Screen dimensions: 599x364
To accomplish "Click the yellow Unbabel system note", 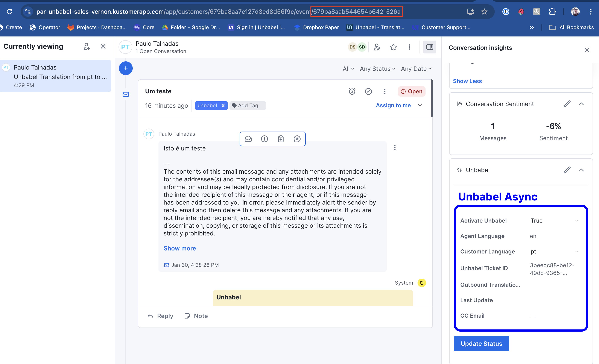I will coord(313,297).
